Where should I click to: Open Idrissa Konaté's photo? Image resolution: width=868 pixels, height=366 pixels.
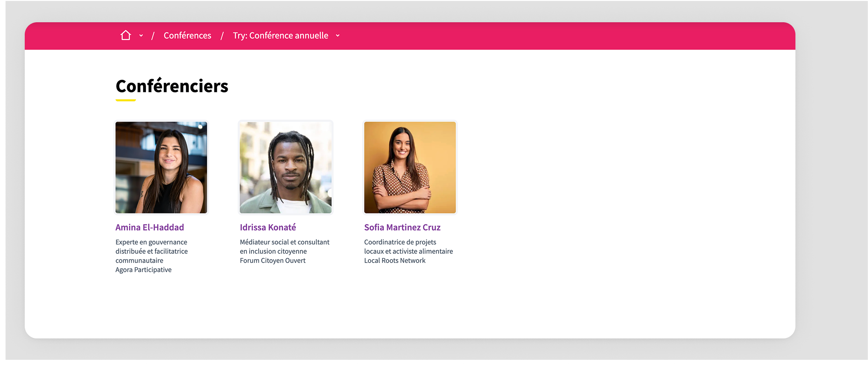(x=286, y=167)
